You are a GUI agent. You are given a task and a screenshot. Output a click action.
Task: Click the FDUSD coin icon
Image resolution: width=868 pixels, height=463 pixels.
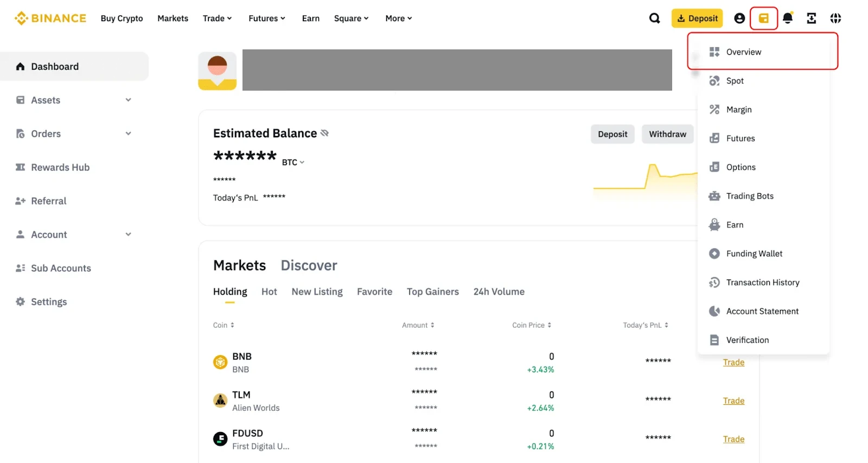tap(220, 439)
